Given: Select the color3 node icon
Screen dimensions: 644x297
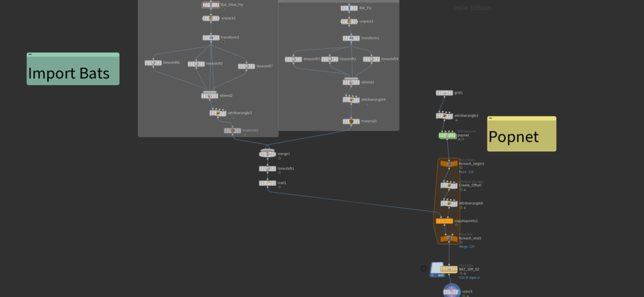Looking at the screenshot, I should [452, 292].
